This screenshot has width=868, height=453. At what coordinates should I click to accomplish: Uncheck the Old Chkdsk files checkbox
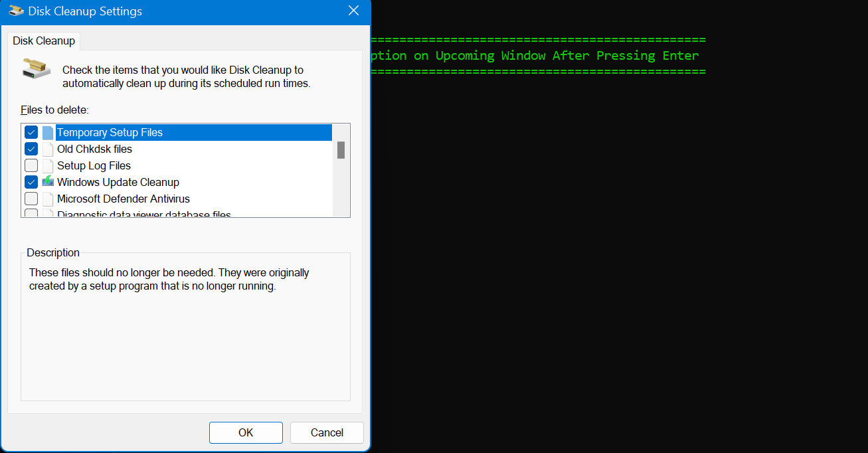click(x=31, y=148)
